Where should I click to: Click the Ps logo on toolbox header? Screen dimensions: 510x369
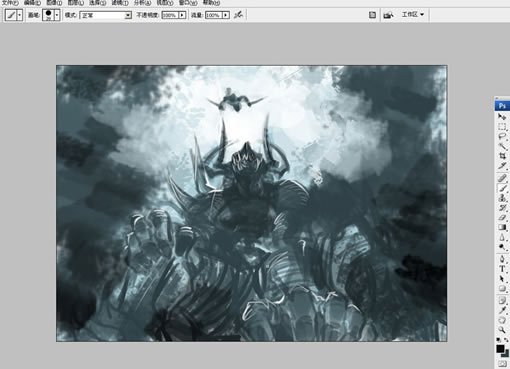pyautogui.click(x=502, y=106)
